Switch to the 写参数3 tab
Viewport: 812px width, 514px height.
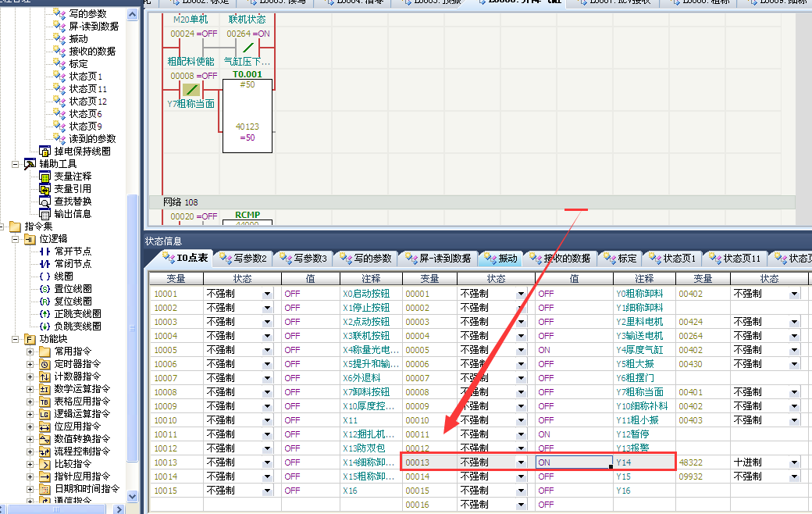coord(303,258)
